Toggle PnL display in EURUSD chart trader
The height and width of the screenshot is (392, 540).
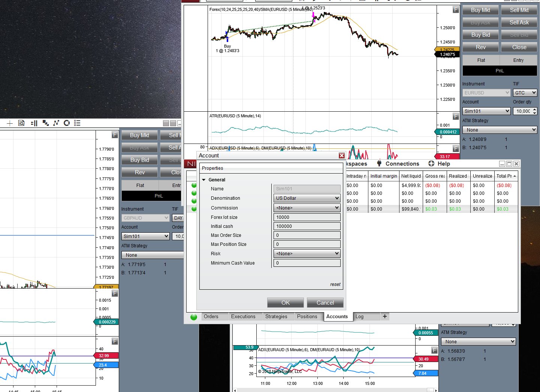[500, 71]
